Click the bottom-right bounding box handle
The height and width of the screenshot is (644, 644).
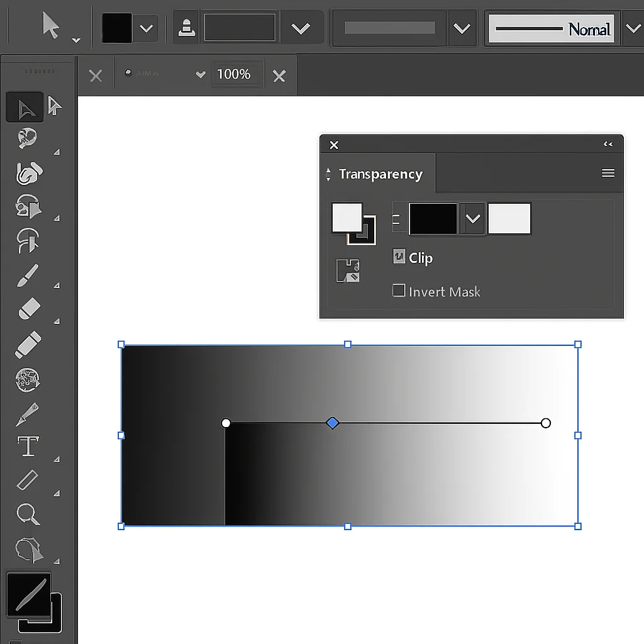(x=578, y=526)
